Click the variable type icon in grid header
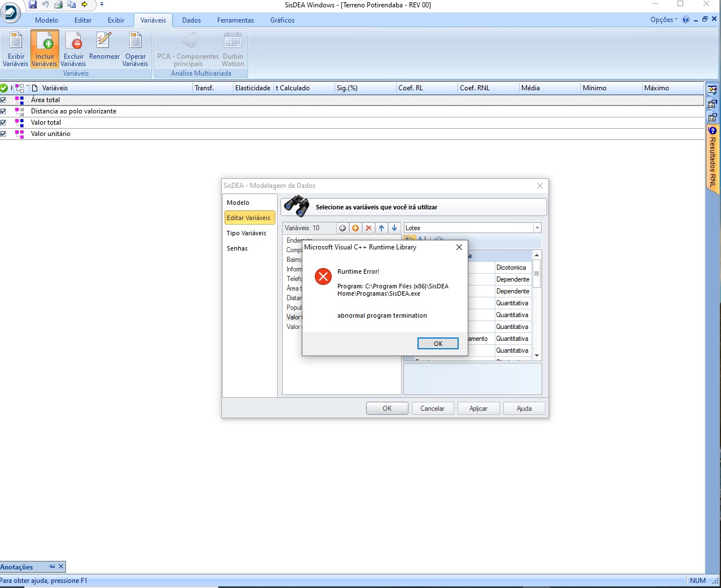This screenshot has width=721, height=588. (x=20, y=88)
